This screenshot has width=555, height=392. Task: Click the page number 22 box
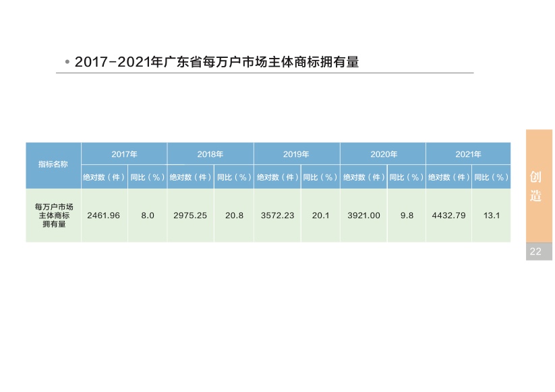coord(536,251)
